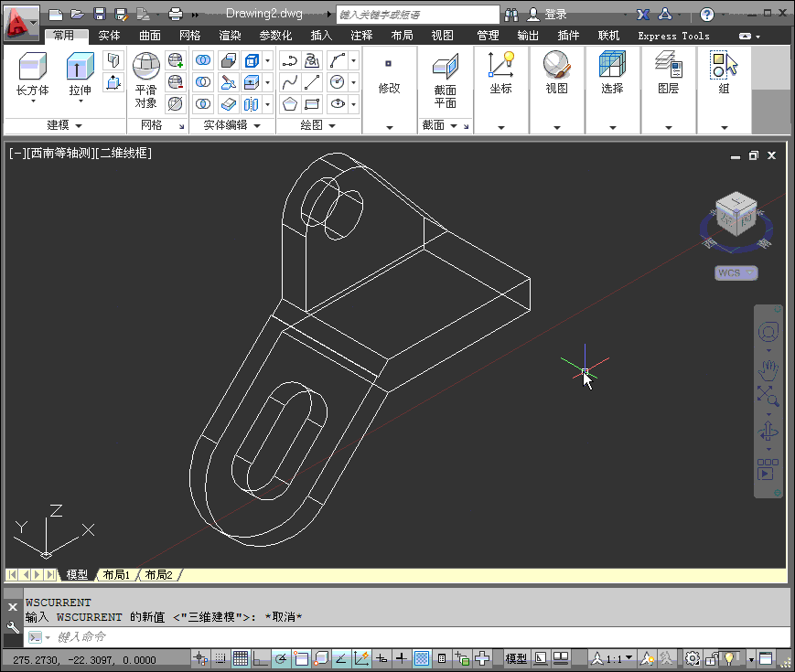Open the 渲染 ribbon tab
The width and height of the screenshot is (795, 672).
click(x=230, y=36)
